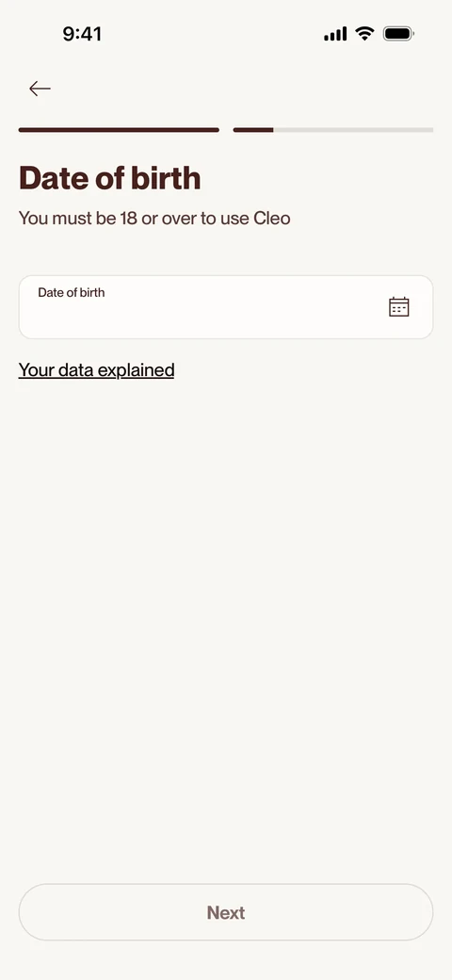This screenshot has width=452, height=980.
Task: Click the completed first progress bar segment
Action: 119,130
